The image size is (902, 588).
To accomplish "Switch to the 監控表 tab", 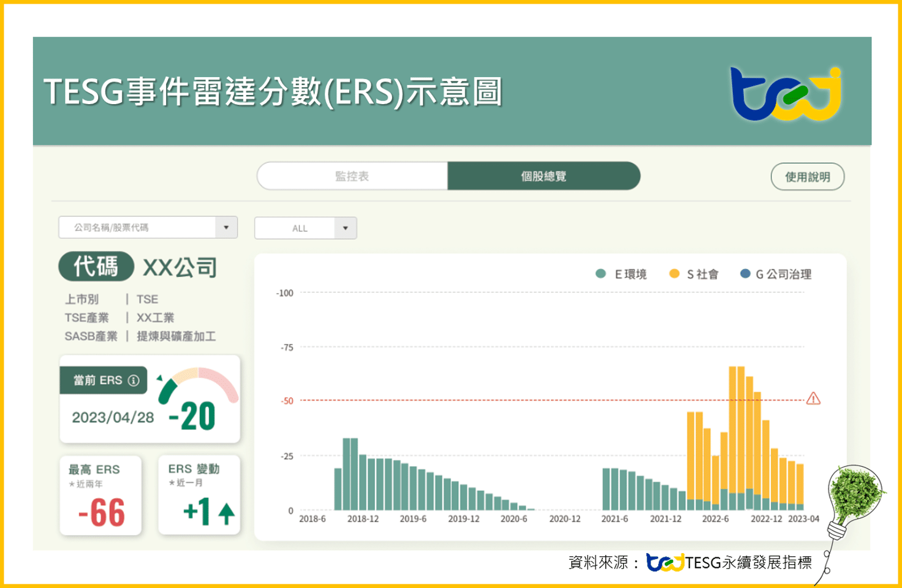I will (352, 176).
